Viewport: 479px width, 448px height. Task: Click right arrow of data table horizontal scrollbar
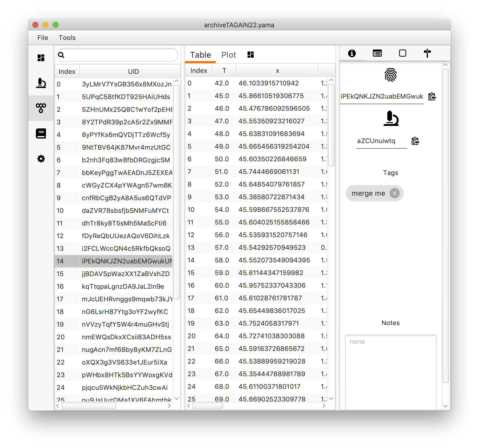click(324, 406)
